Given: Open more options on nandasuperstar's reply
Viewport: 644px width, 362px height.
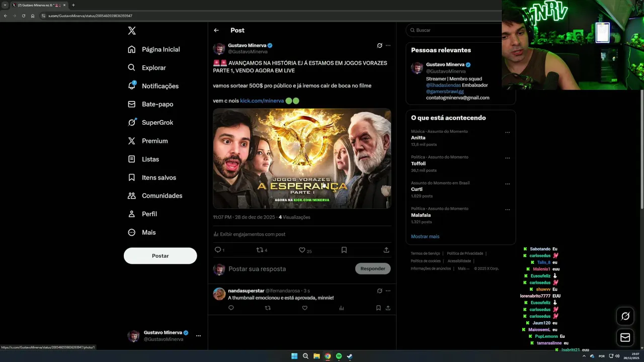Looking at the screenshot, I should 388,291.
